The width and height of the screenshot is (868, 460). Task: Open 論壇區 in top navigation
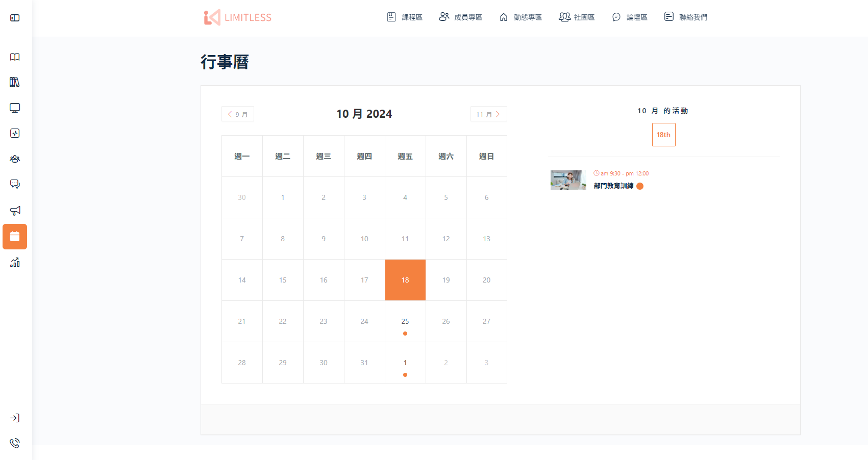pyautogui.click(x=630, y=17)
